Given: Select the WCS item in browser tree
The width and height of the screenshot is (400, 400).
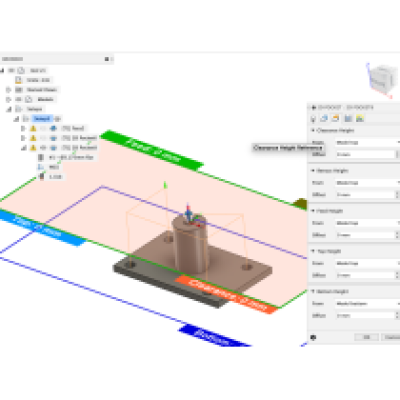Looking at the screenshot, I should tap(54, 167).
